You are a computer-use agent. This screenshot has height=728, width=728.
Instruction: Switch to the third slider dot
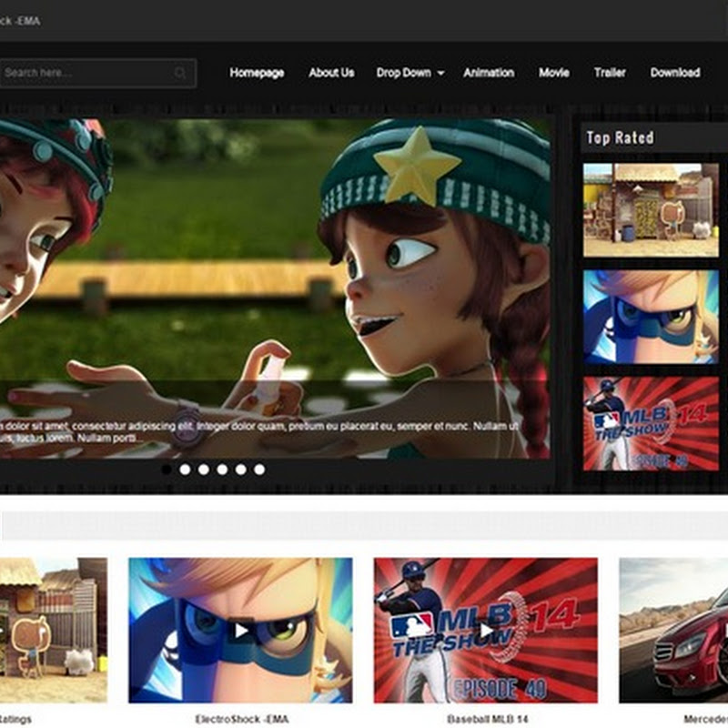pyautogui.click(x=203, y=470)
